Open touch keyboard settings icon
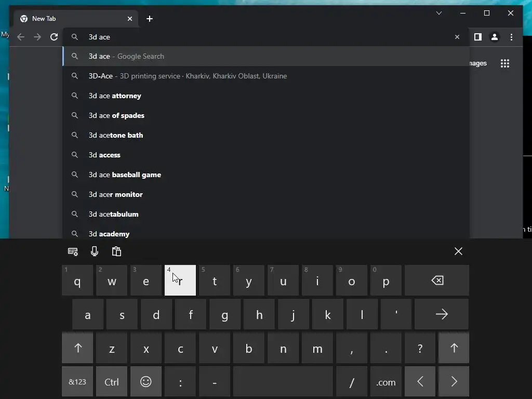 73,251
